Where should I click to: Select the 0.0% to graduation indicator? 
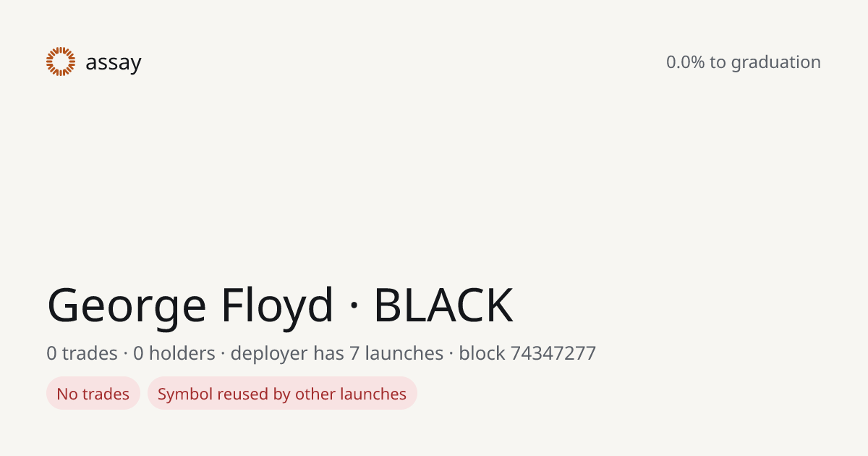(x=744, y=62)
